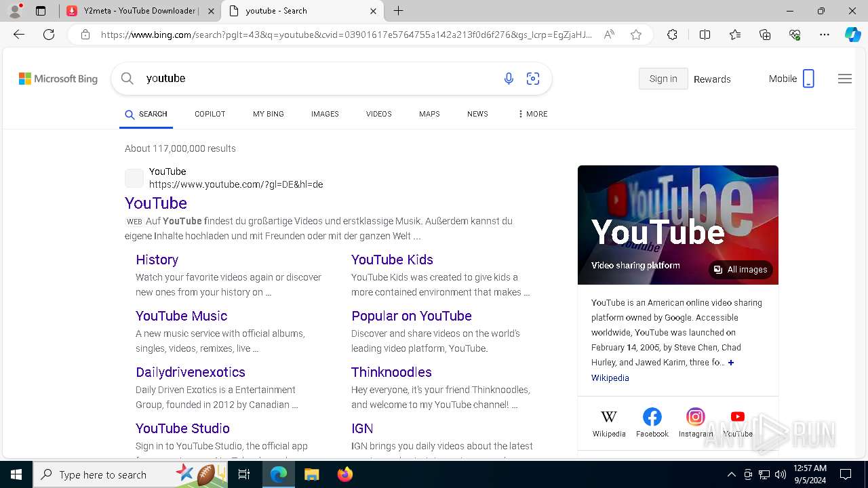The width and height of the screenshot is (868, 488).
Task: Open Dailydrivenexotics sitelink
Action: pyautogui.click(x=191, y=372)
